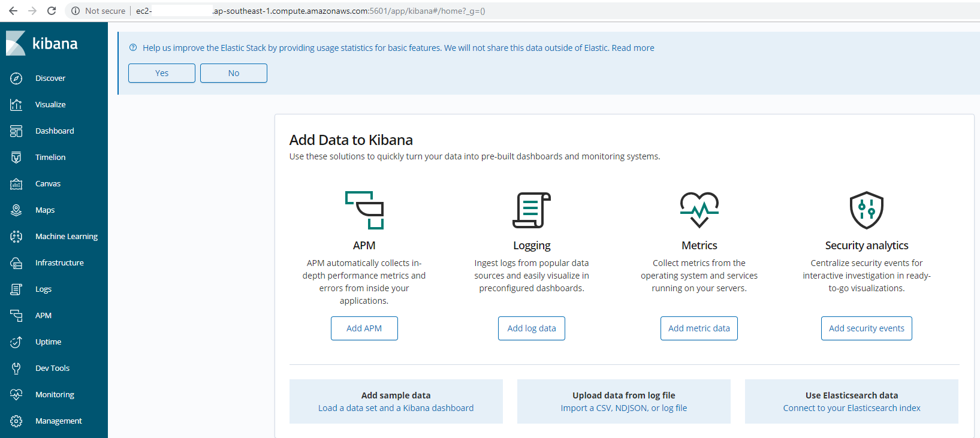Click the help icon in telemetry banner
The image size is (980, 438).
[133, 48]
